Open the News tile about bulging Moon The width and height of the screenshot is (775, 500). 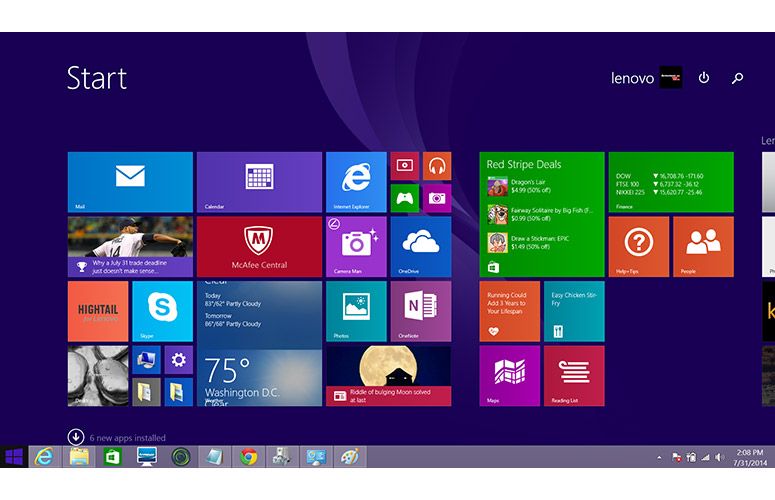click(x=388, y=376)
